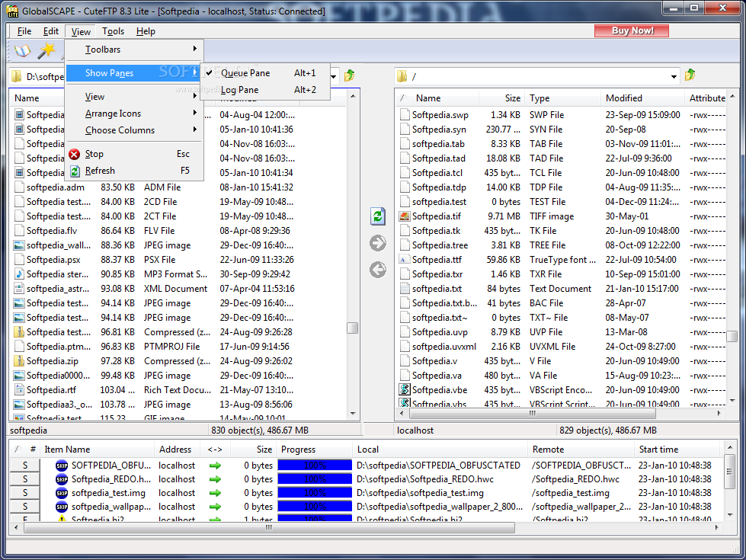Sort queue by Progress column
Viewport: 746px width, 560px height.
(315, 449)
